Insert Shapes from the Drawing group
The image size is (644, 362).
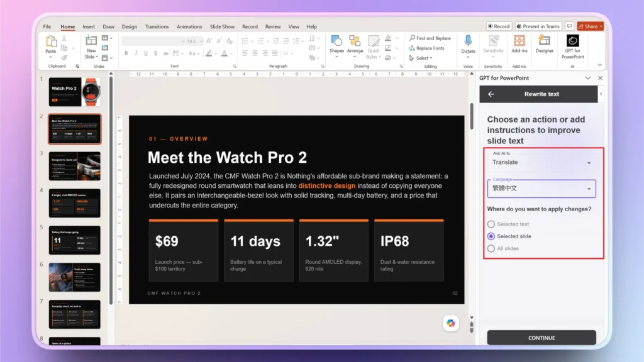point(336,46)
